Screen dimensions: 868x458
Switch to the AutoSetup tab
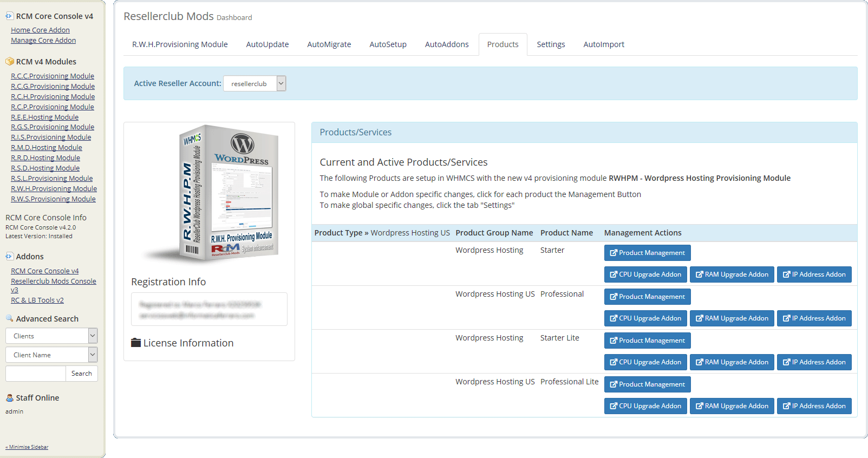coord(388,44)
